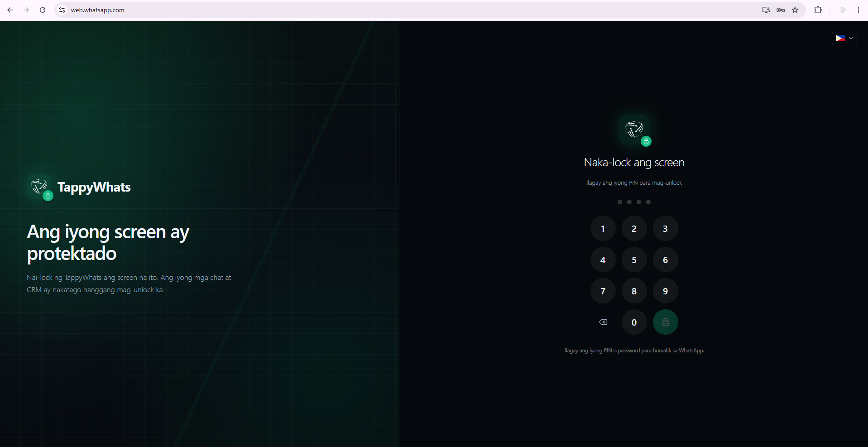Click the green unlock padlock button
The image size is (868, 447).
665,322
